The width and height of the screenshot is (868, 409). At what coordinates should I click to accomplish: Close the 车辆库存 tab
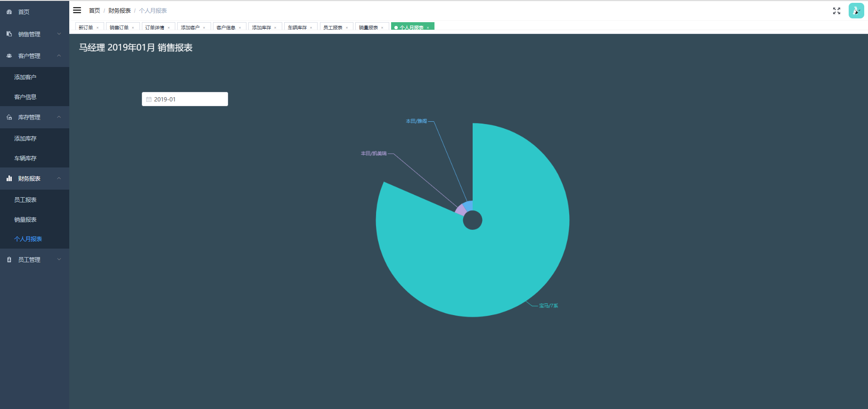click(x=311, y=28)
